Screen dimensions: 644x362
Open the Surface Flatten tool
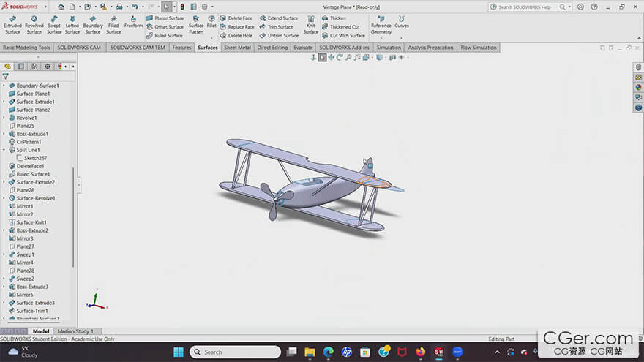[x=196, y=24]
